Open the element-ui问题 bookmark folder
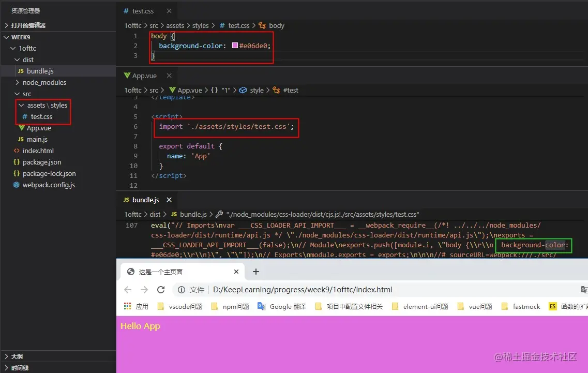The width and height of the screenshot is (588, 373). point(420,307)
